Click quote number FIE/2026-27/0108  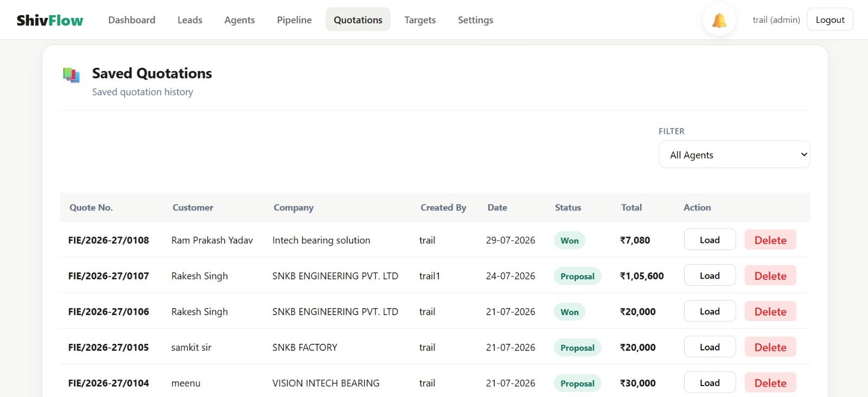(108, 240)
